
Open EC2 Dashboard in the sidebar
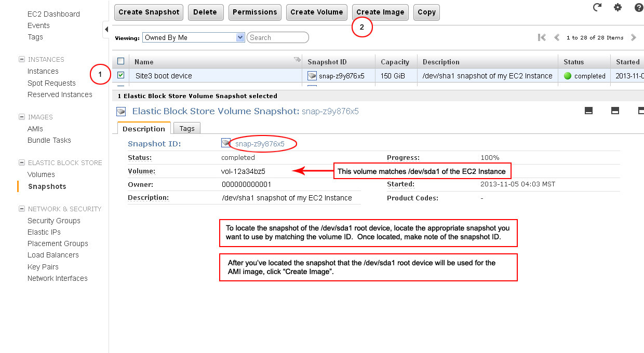[53, 14]
